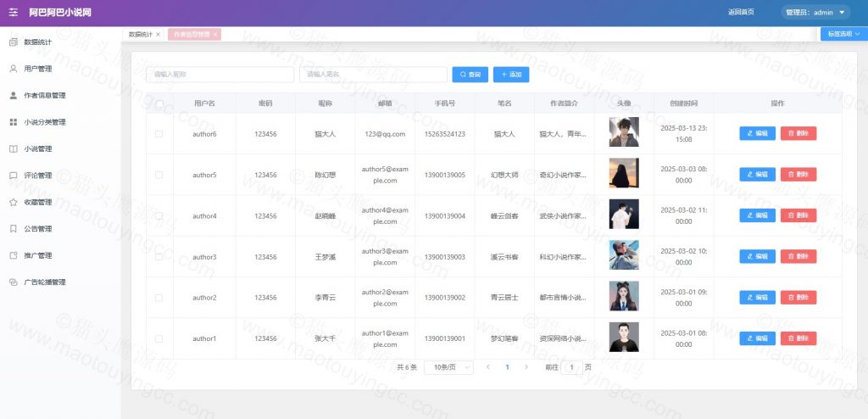Viewport: 868px width, 419px height.
Task: Click the 用户管理 person icon
Action: pyautogui.click(x=14, y=69)
